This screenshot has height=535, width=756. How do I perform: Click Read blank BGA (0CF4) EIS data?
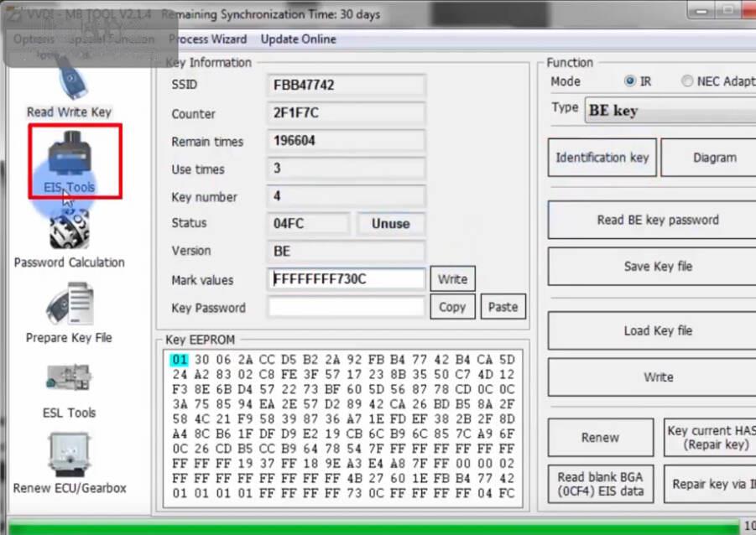(601, 484)
